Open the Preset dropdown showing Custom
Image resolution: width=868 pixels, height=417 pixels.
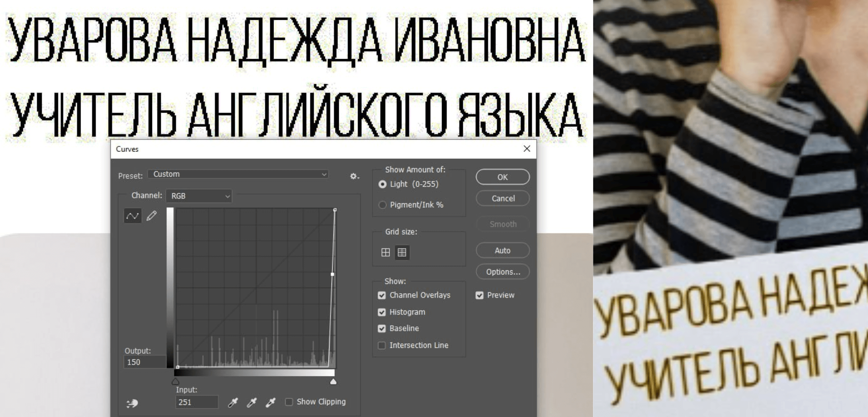[x=238, y=174]
